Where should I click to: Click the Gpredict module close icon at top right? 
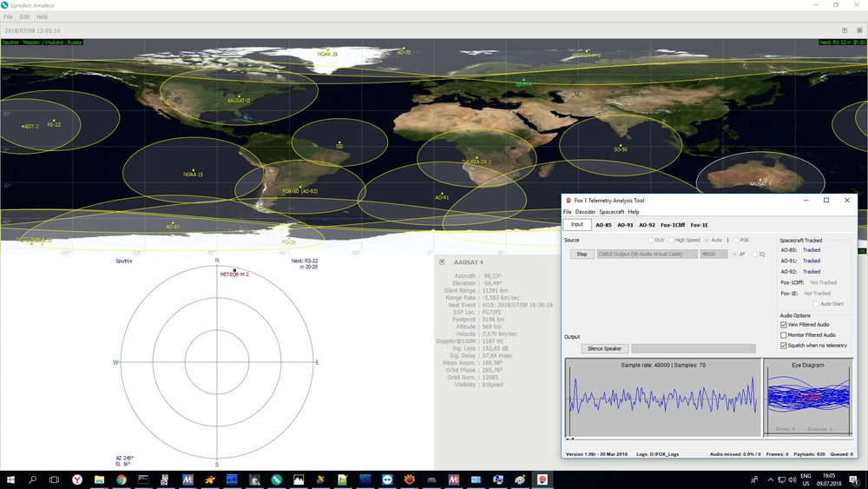coord(859,30)
